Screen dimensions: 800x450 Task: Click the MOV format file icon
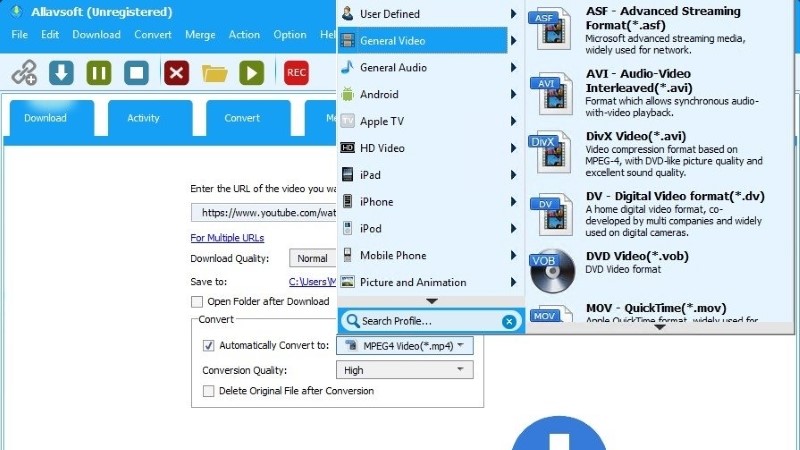tap(551, 313)
